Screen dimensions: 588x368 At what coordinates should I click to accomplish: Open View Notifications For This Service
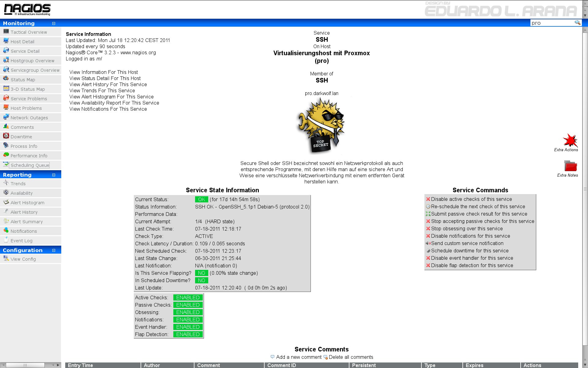(x=108, y=109)
